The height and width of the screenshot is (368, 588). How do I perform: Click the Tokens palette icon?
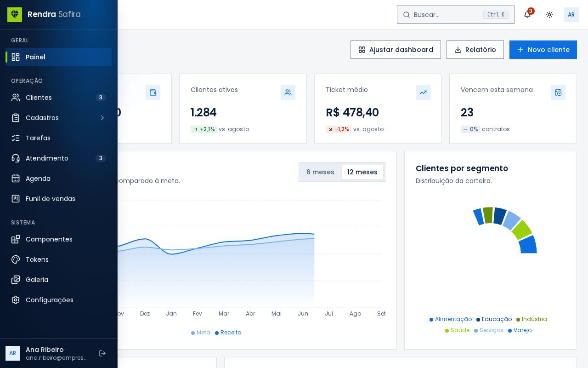[16, 259]
